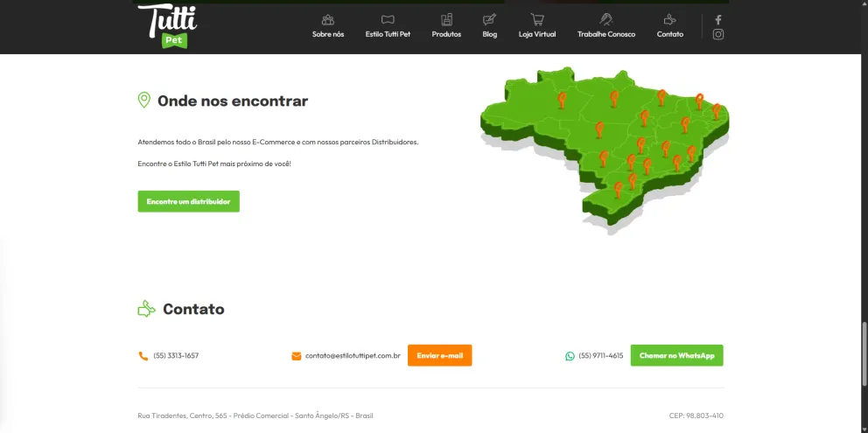Click the Encontre um distribuidor button
The image size is (868, 433).
point(189,201)
